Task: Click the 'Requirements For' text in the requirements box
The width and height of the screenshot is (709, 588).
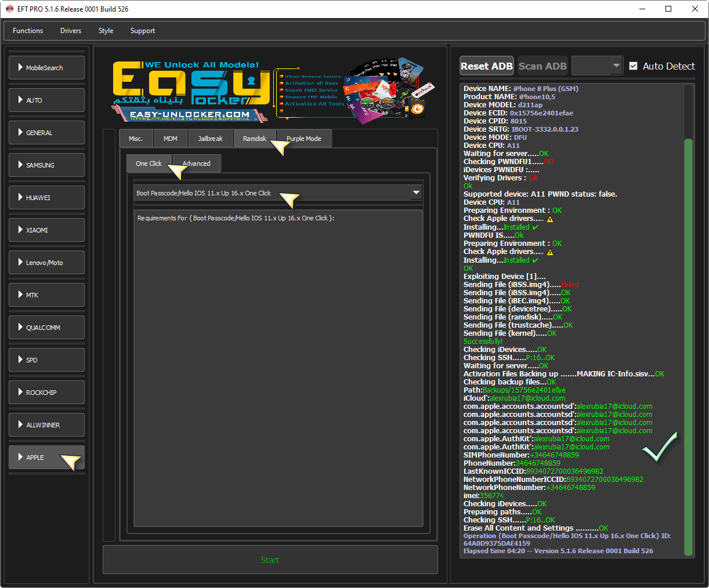Action: click(x=236, y=218)
